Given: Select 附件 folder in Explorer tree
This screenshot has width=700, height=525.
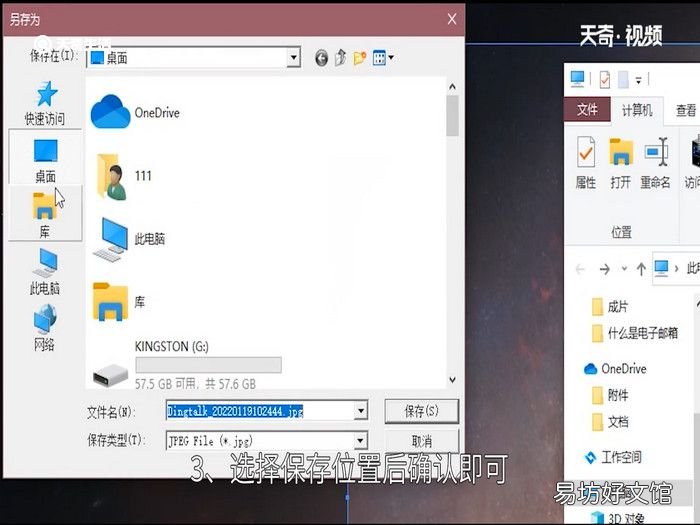Looking at the screenshot, I should (x=610, y=395).
